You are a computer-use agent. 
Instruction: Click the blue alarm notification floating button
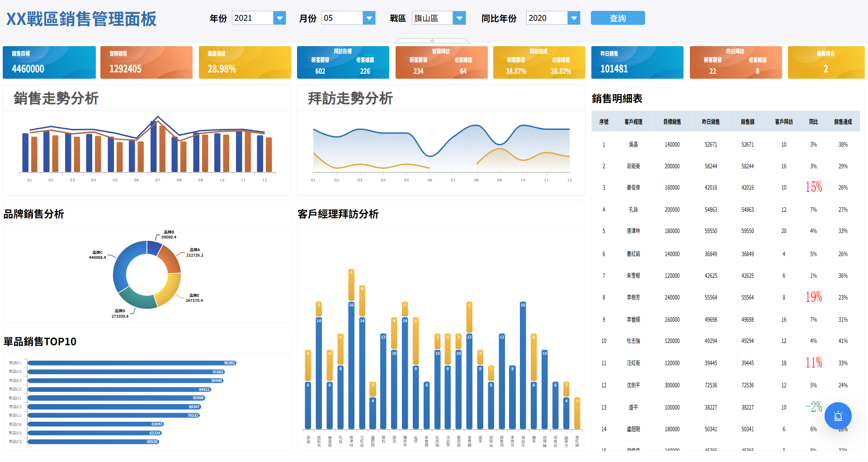[x=838, y=416]
